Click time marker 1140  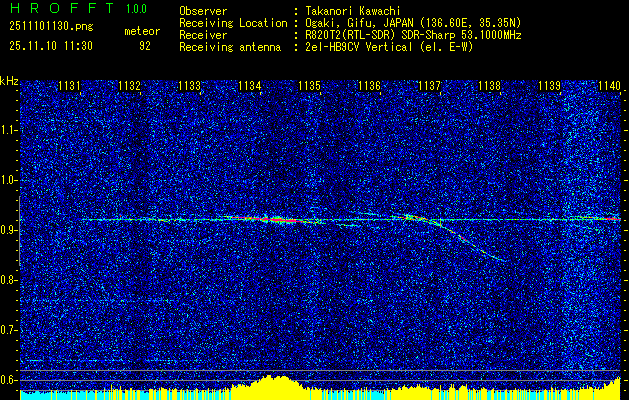[x=609, y=86]
